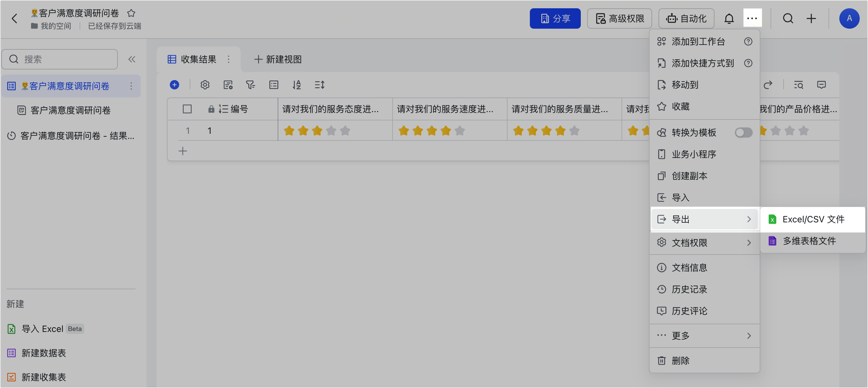Collapse the left sidebar panel
This screenshot has width=868, height=388.
pyautogui.click(x=132, y=60)
